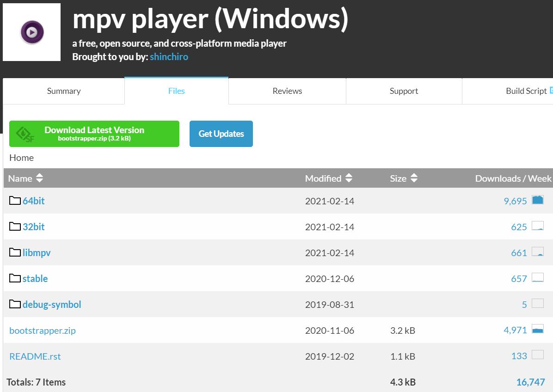Click the mpv player logo icon
Image resolution: width=553 pixels, height=392 pixels.
click(x=32, y=32)
